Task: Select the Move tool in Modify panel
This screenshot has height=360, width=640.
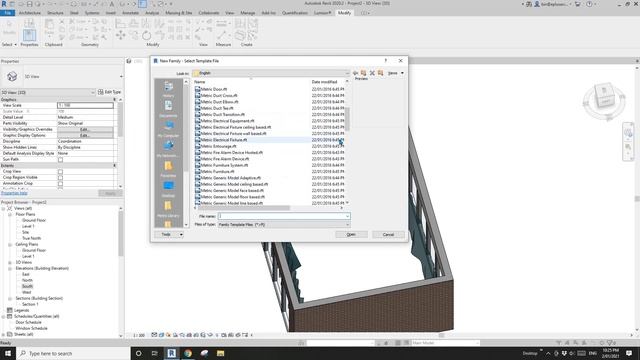Action: click(x=120, y=36)
